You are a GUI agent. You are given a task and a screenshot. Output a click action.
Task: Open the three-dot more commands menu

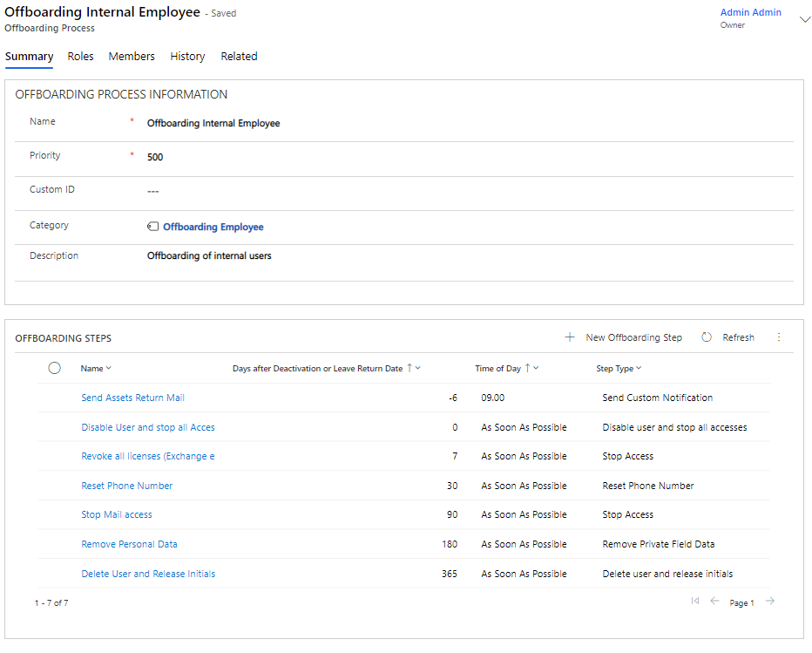click(779, 337)
